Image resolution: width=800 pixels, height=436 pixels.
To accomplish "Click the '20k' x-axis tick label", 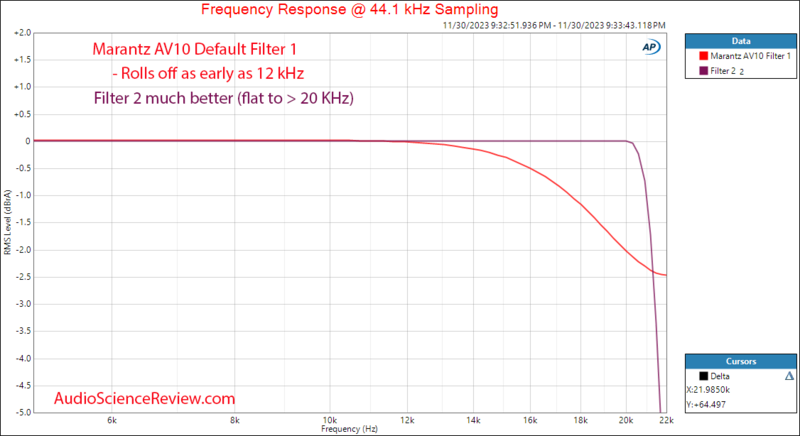I will coord(626,421).
